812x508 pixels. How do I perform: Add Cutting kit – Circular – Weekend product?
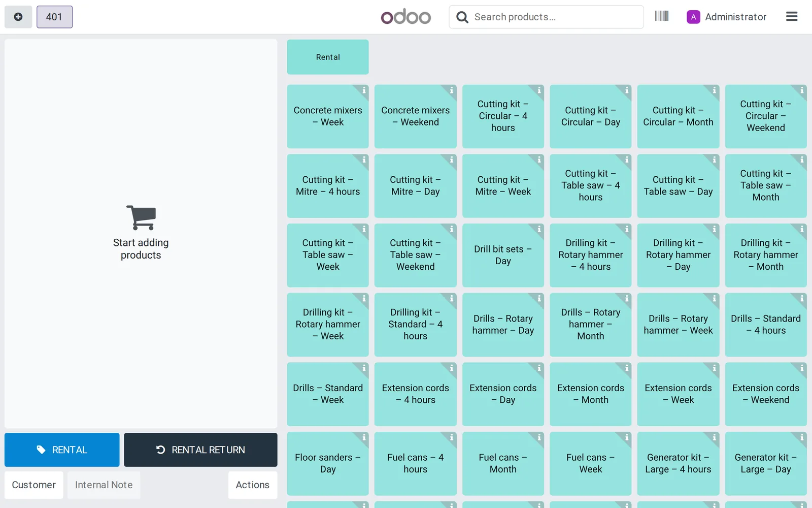(x=766, y=116)
